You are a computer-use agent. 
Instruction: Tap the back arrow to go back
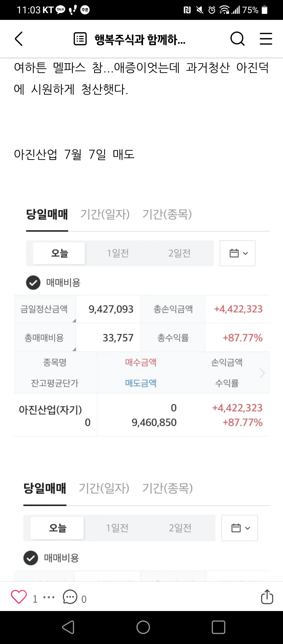click(18, 39)
